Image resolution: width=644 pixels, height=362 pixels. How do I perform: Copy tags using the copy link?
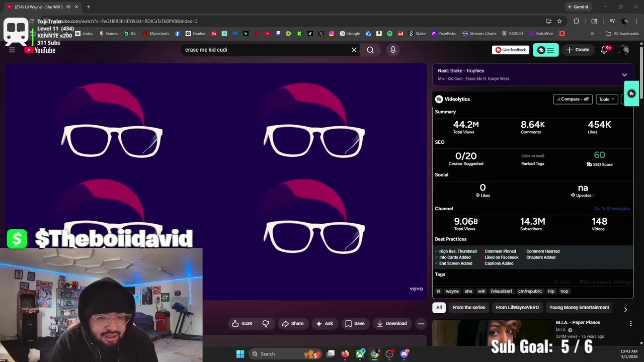point(562,282)
